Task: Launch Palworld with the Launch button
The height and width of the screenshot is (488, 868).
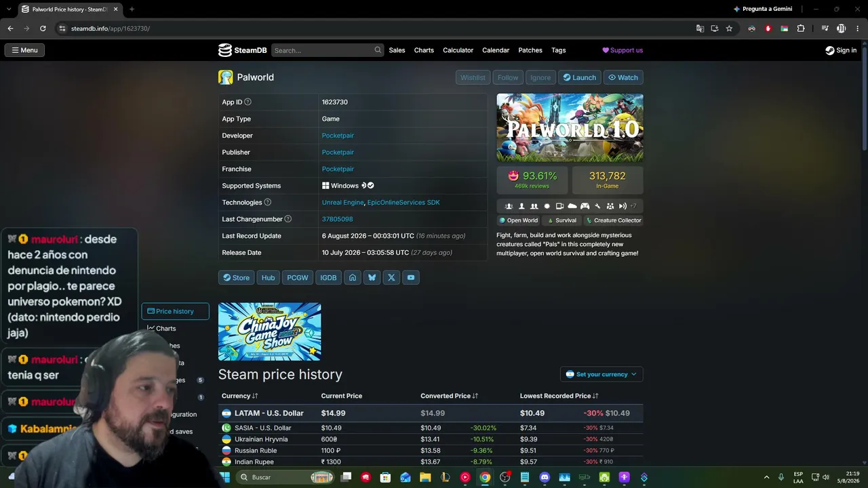Action: (580, 77)
